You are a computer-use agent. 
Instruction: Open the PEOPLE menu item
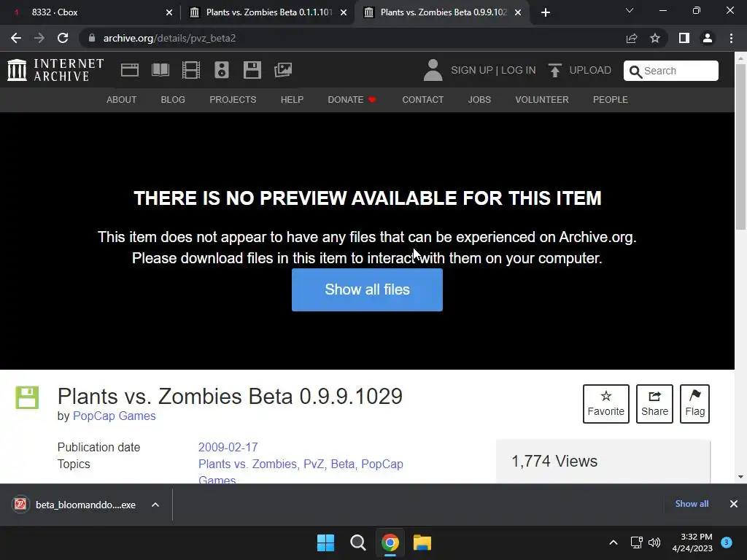(611, 99)
